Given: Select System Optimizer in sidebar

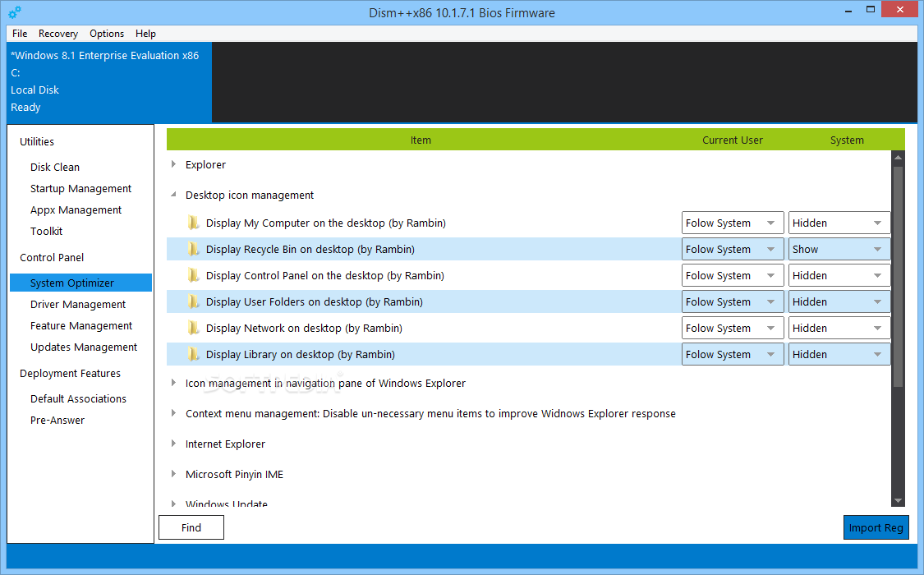Looking at the screenshot, I should tap(80, 283).
